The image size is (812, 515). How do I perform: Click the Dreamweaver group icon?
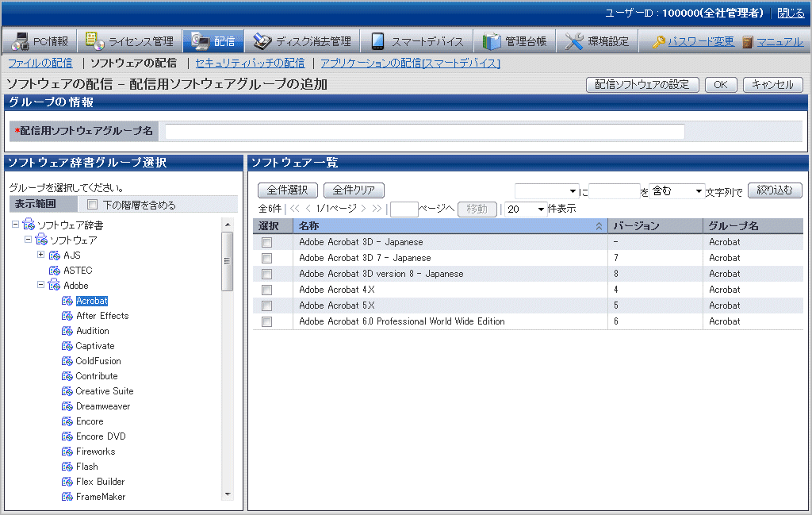point(67,406)
